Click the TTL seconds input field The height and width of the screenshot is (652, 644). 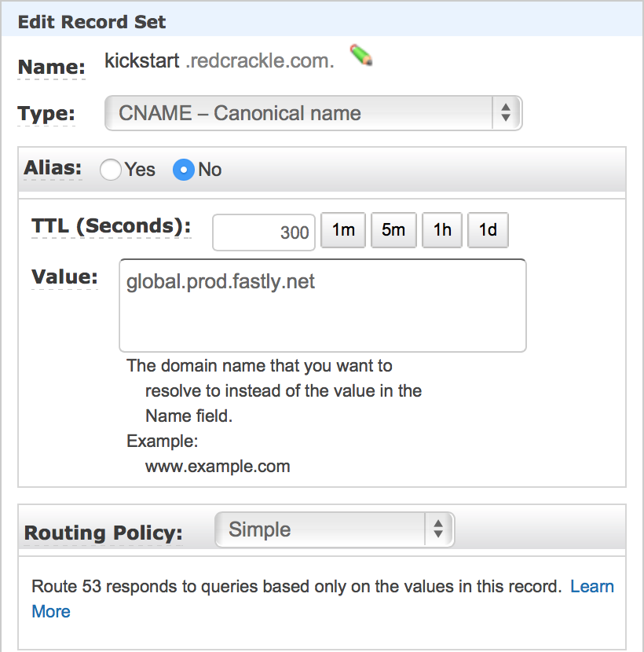pos(264,232)
